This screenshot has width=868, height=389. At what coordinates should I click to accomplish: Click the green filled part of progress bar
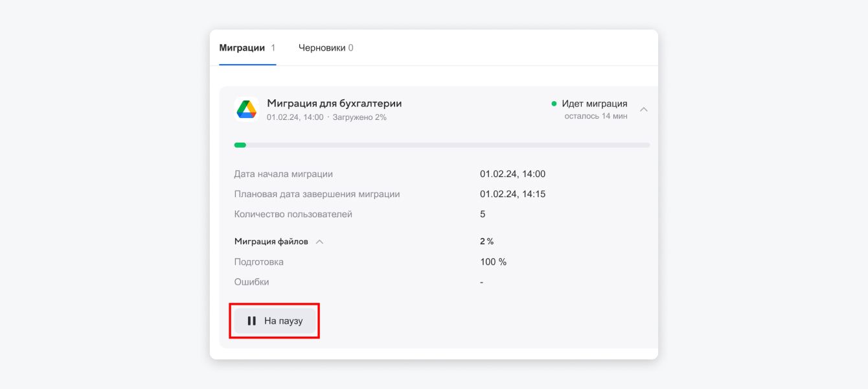point(240,145)
